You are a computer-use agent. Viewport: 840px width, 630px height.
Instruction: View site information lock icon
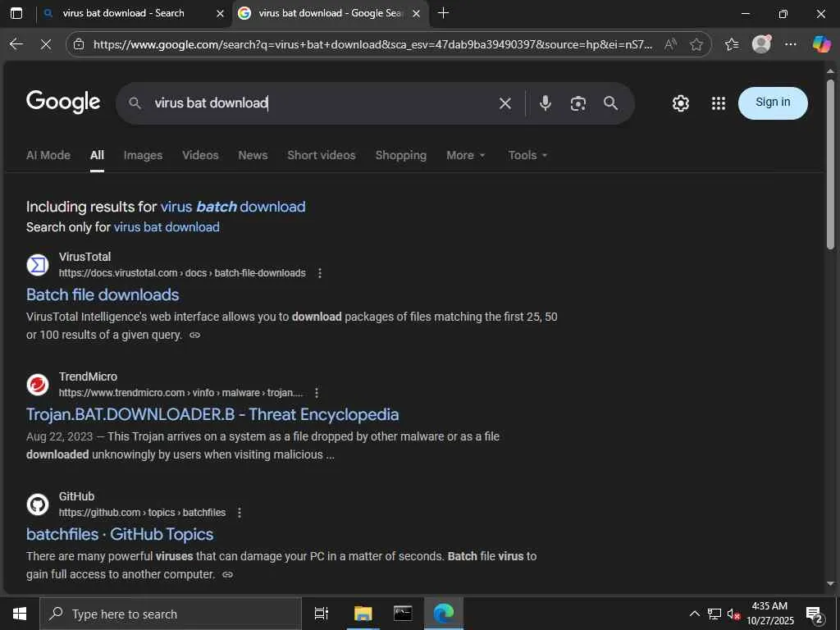tap(79, 44)
